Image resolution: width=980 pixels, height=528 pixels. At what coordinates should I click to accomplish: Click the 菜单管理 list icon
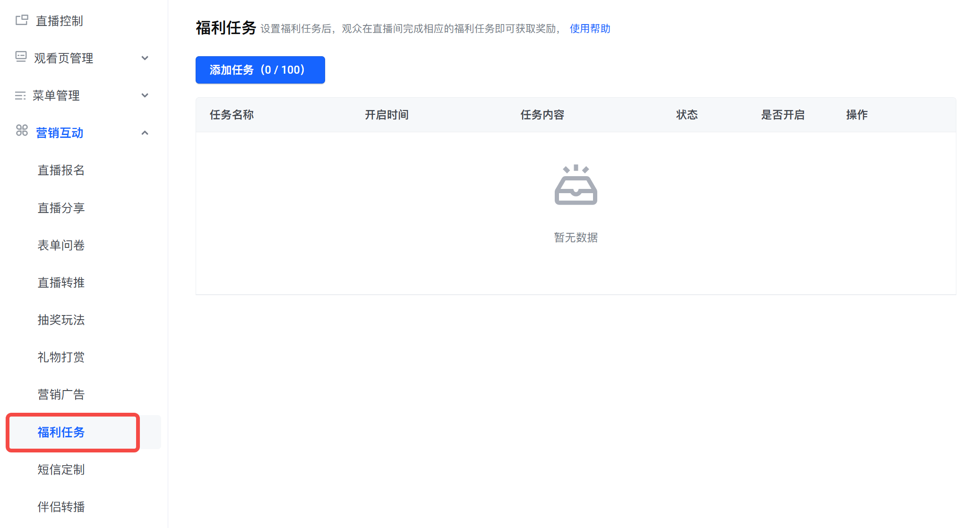(x=20, y=96)
